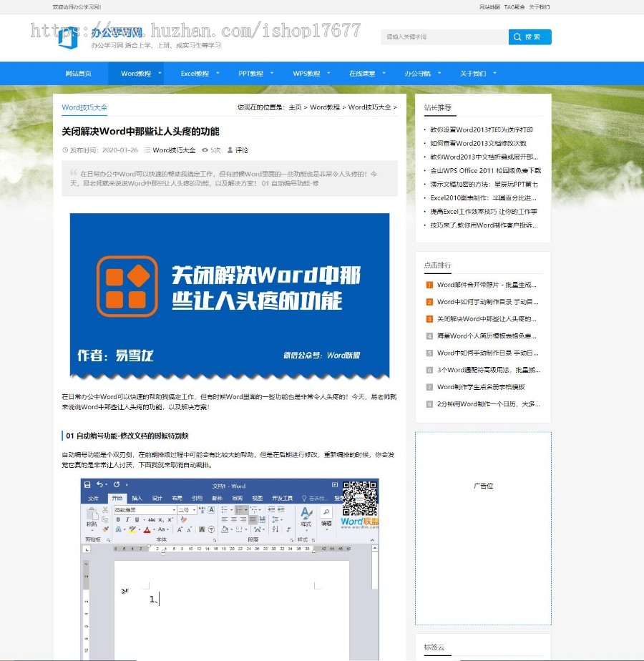Screen dimensions: 644x661
Task: Click the Decrease Indent icon
Action: pyautogui.click(x=271, y=509)
